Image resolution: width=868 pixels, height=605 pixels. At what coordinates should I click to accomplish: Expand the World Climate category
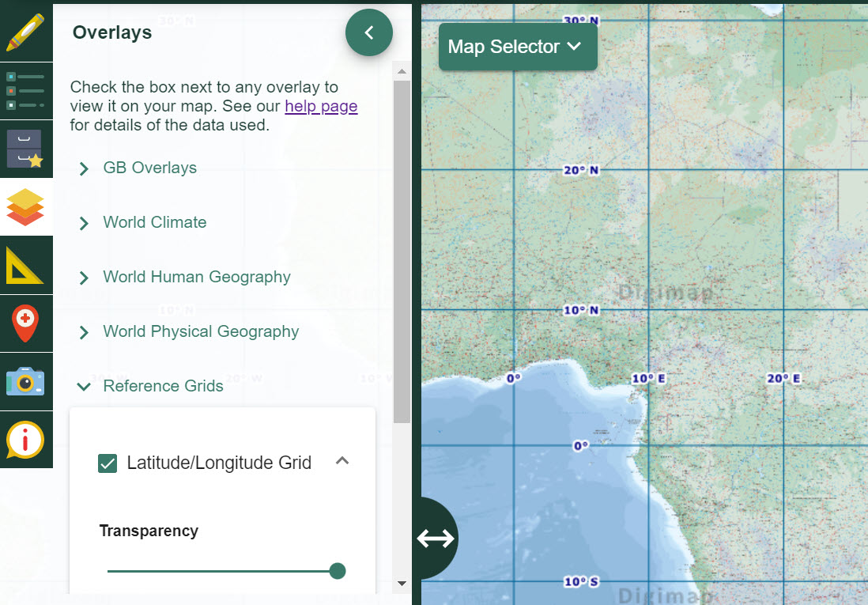pyautogui.click(x=154, y=222)
